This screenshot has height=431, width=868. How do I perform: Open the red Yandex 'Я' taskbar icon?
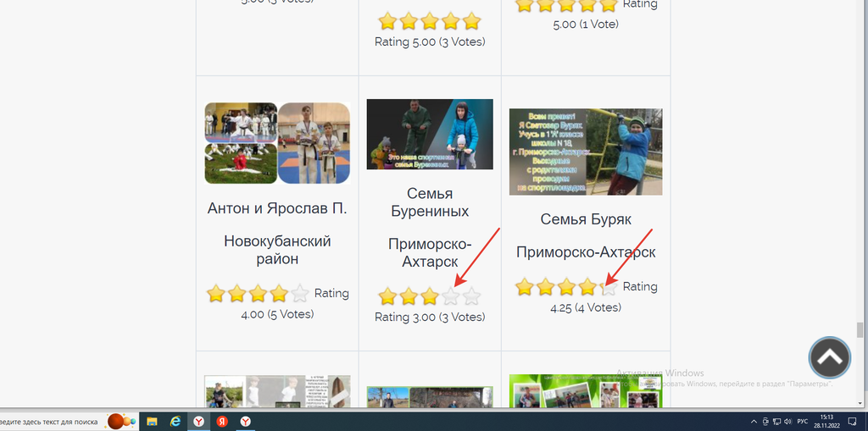pyautogui.click(x=222, y=422)
